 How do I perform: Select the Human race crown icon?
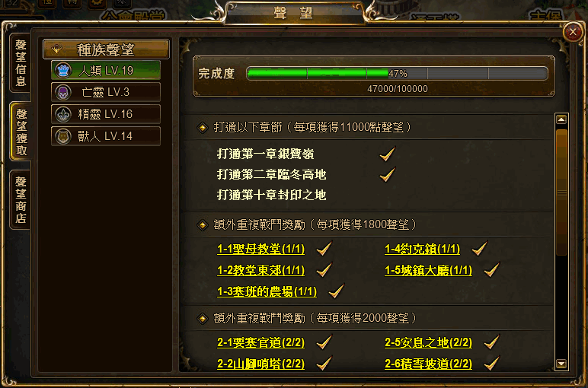click(63, 70)
